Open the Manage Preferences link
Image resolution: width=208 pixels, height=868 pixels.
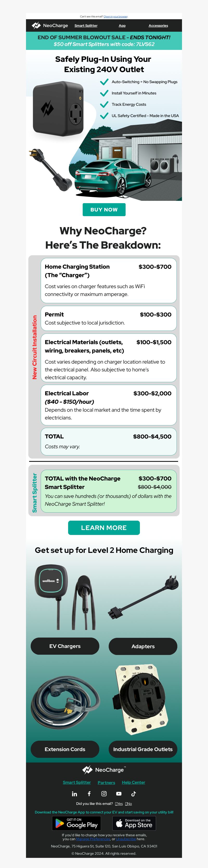(93, 839)
